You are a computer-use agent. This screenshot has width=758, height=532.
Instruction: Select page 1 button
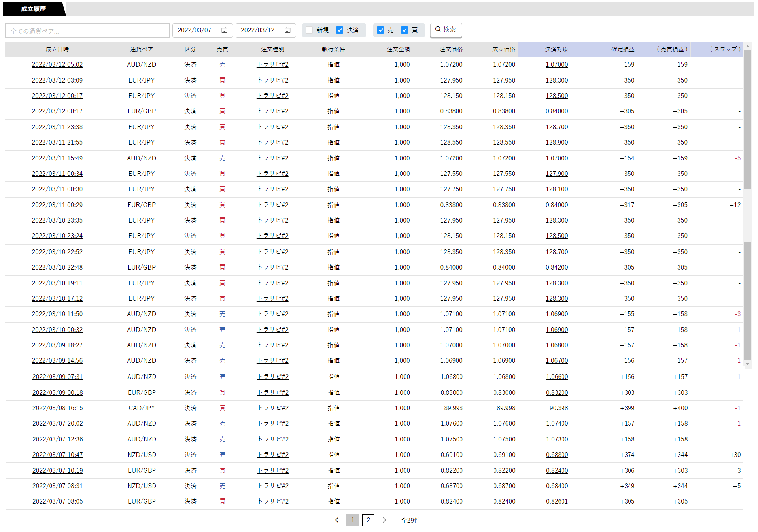tap(352, 520)
